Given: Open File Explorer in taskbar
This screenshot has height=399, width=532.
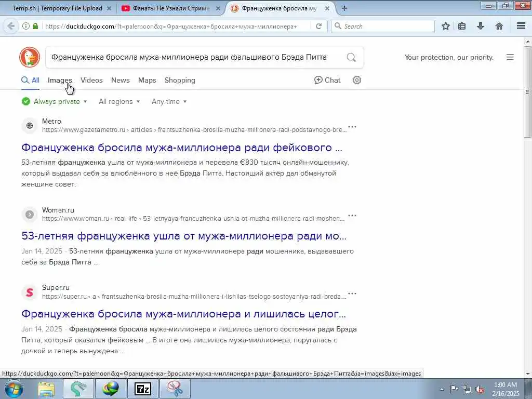Looking at the screenshot, I should (x=46, y=389).
